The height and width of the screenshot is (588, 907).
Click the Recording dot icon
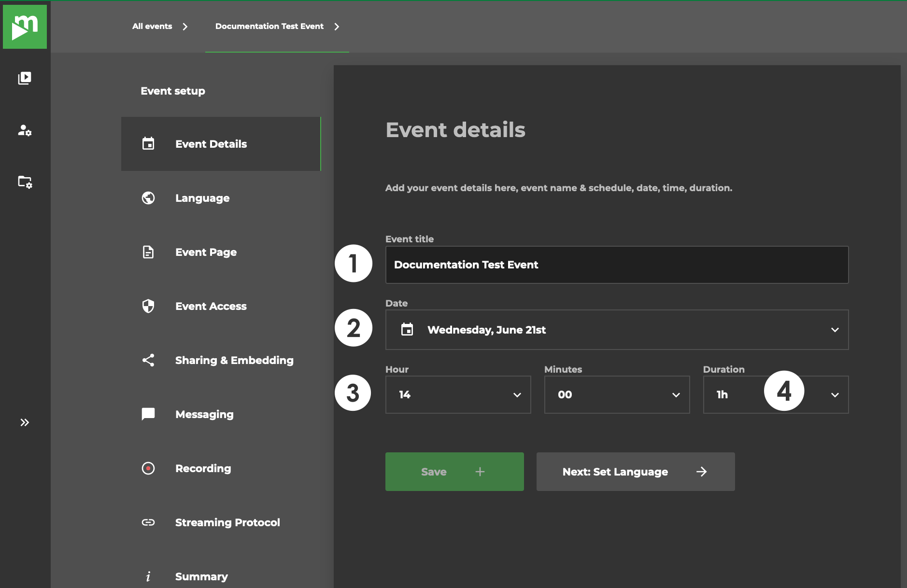148,468
